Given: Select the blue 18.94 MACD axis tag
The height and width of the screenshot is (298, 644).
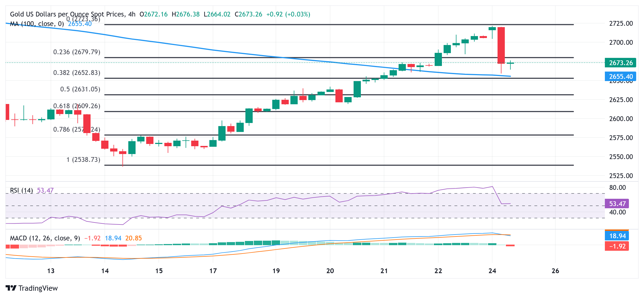Looking at the screenshot, I should point(617,236).
